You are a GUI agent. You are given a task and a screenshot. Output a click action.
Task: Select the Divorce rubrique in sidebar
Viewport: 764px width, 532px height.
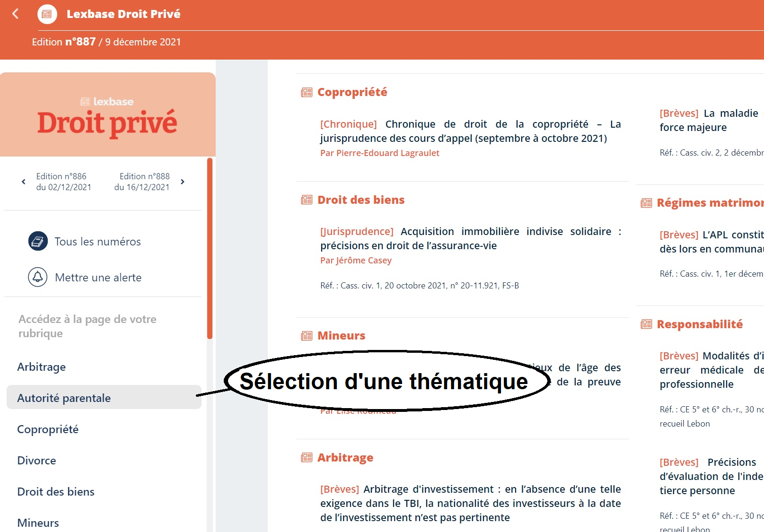tap(36, 460)
